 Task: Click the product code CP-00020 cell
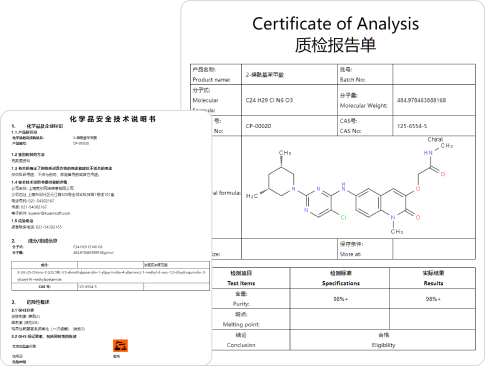[289, 126]
